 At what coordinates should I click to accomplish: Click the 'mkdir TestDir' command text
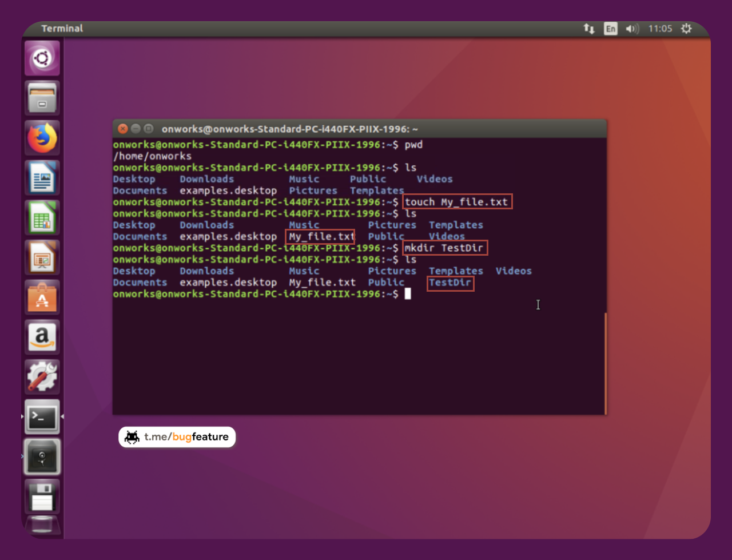(444, 248)
